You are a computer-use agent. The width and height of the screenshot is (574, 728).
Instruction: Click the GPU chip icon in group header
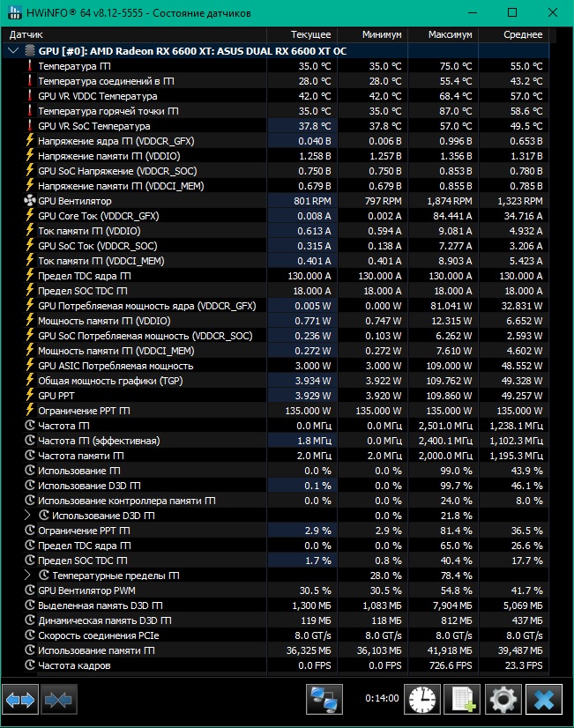click(x=30, y=50)
